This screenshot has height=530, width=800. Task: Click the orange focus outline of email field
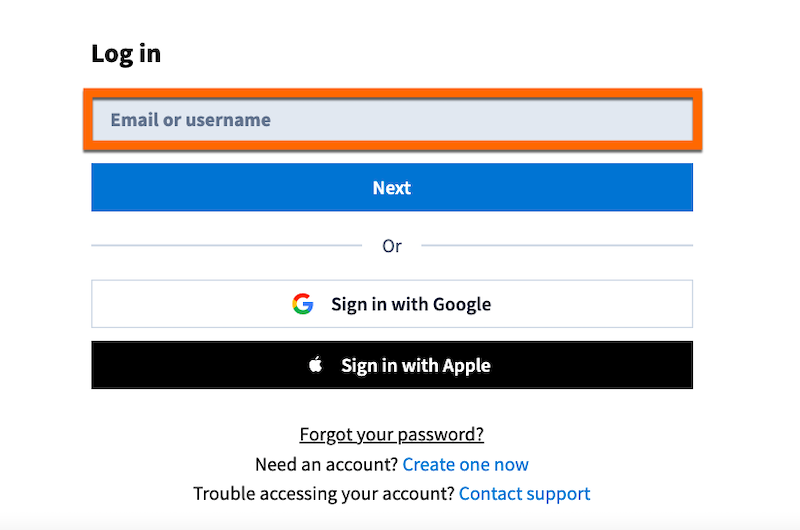coord(392,92)
